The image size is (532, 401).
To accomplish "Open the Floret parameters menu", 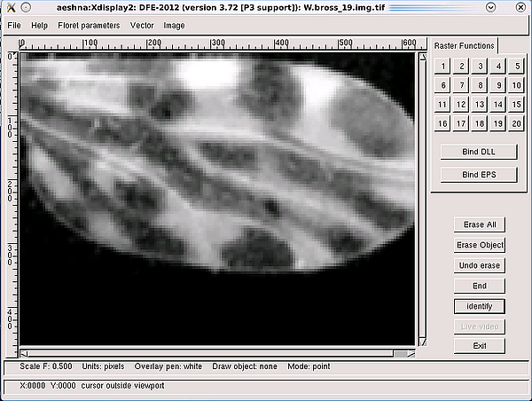I will click(88, 26).
